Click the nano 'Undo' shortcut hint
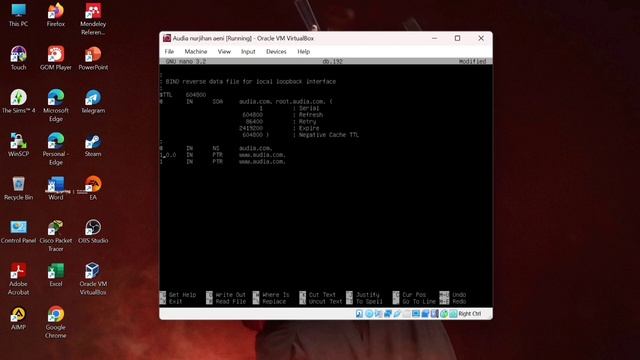Viewport: 640px width, 360px height. pos(453,294)
